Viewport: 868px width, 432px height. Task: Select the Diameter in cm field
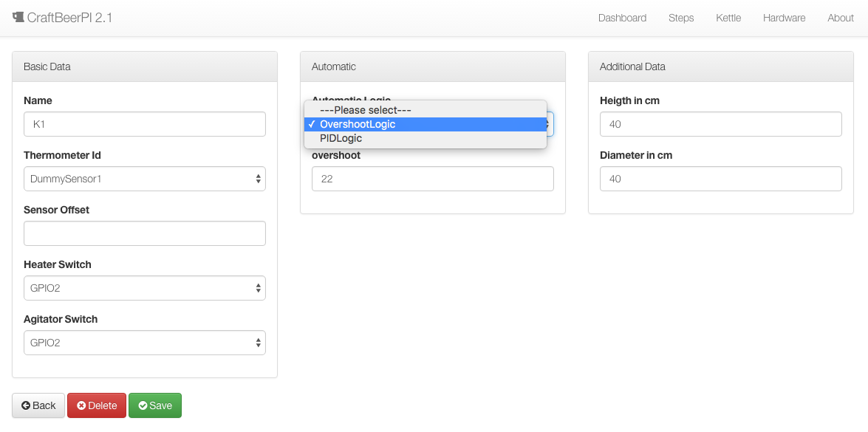click(x=720, y=179)
